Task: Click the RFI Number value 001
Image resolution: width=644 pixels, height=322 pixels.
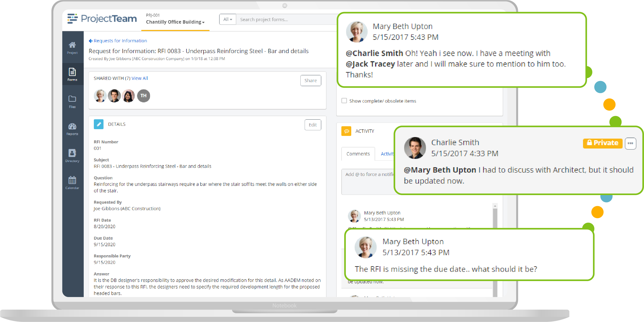Action: point(97,148)
